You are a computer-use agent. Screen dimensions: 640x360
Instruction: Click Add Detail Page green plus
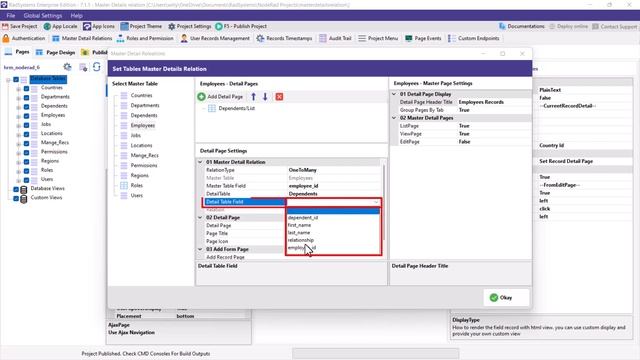(x=201, y=97)
